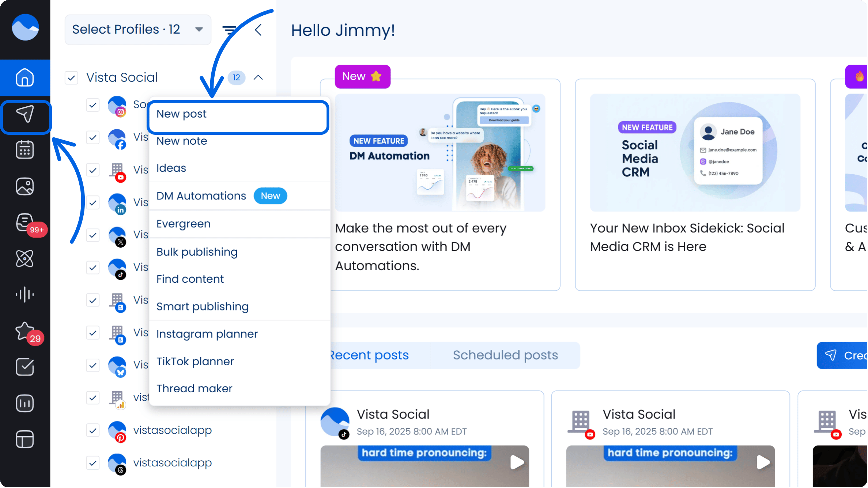Click 'Make the most out of every conversation' text
Image resolution: width=868 pixels, height=488 pixels.
421,247
